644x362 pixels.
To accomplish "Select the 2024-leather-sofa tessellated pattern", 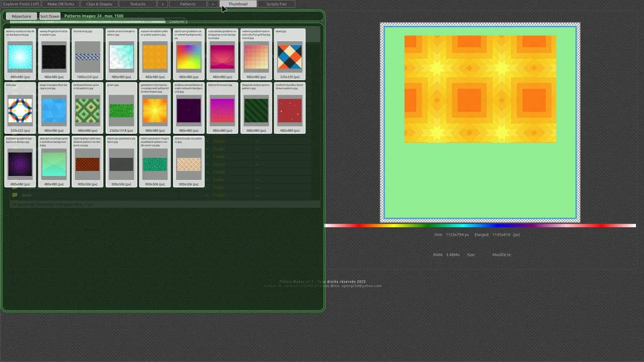I will (87, 163).
